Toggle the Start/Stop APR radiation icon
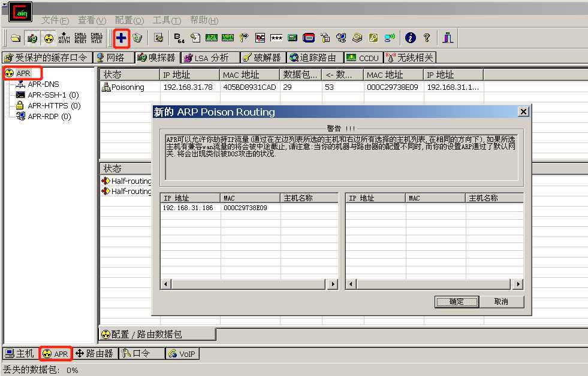This screenshot has width=588, height=376. pyautogui.click(x=49, y=38)
